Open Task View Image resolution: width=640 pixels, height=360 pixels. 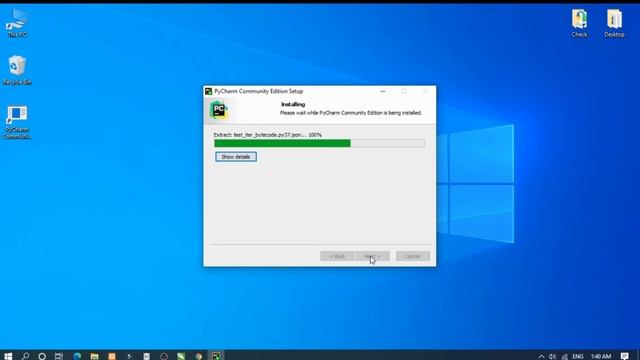[x=59, y=356]
